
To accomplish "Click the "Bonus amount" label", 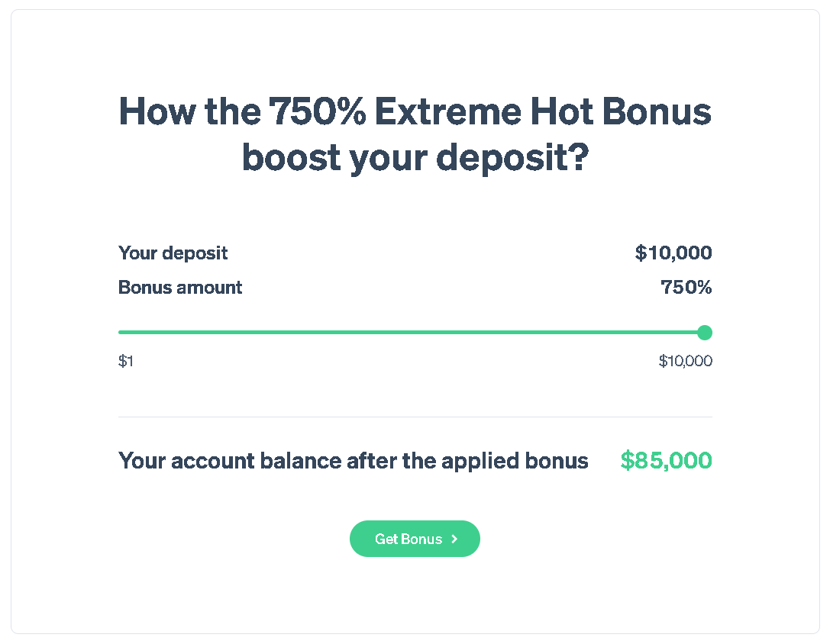I will coord(180,288).
